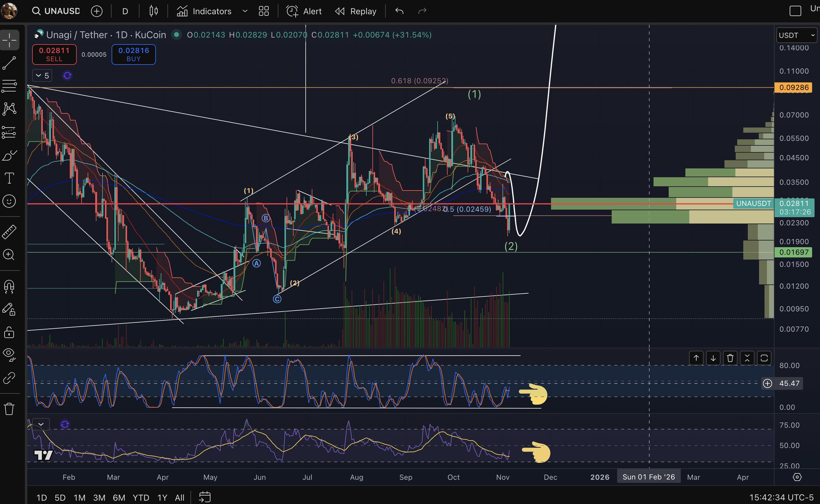Open the candlestick chart style selector

point(153,11)
